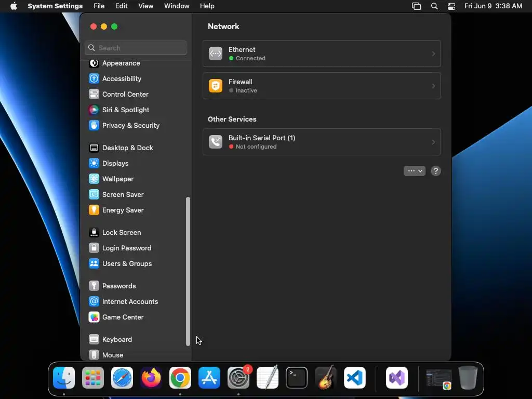The width and height of the screenshot is (532, 399).
Task: Click the "Other Services" heading
Action: point(232,119)
